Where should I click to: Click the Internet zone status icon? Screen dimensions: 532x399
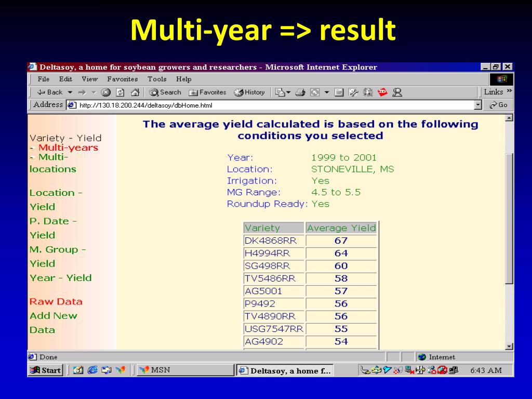422,357
